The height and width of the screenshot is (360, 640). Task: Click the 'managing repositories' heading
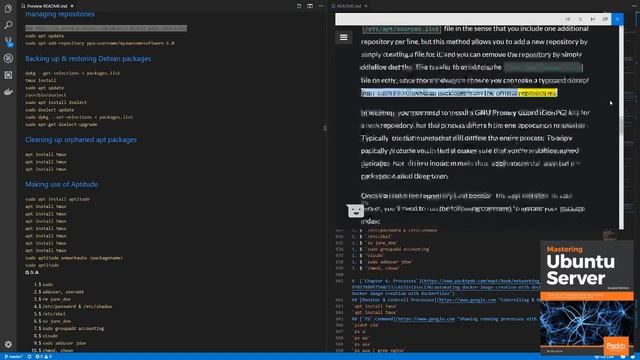pyautogui.click(x=60, y=14)
